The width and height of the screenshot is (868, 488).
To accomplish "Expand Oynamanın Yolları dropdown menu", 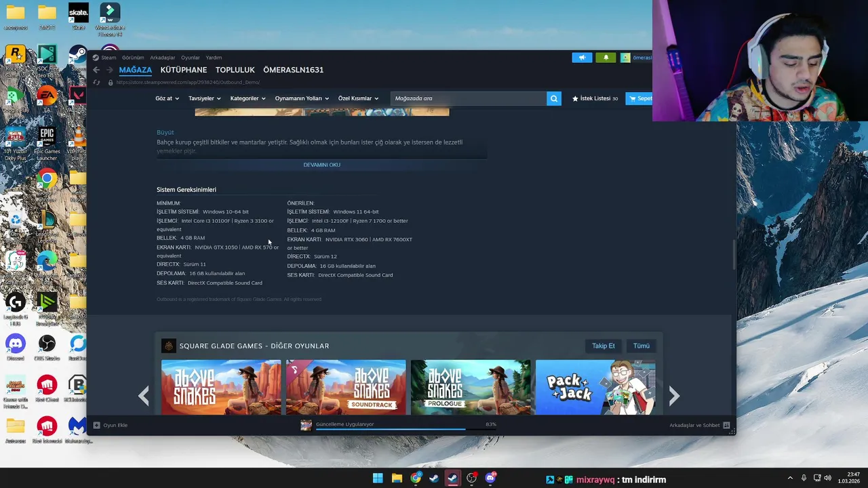I will pyautogui.click(x=302, y=98).
